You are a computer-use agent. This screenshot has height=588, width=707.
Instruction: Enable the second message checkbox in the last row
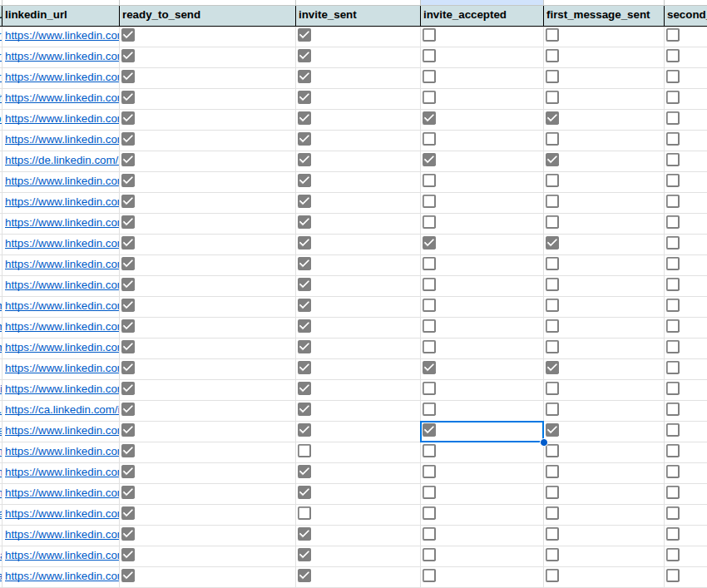672,575
